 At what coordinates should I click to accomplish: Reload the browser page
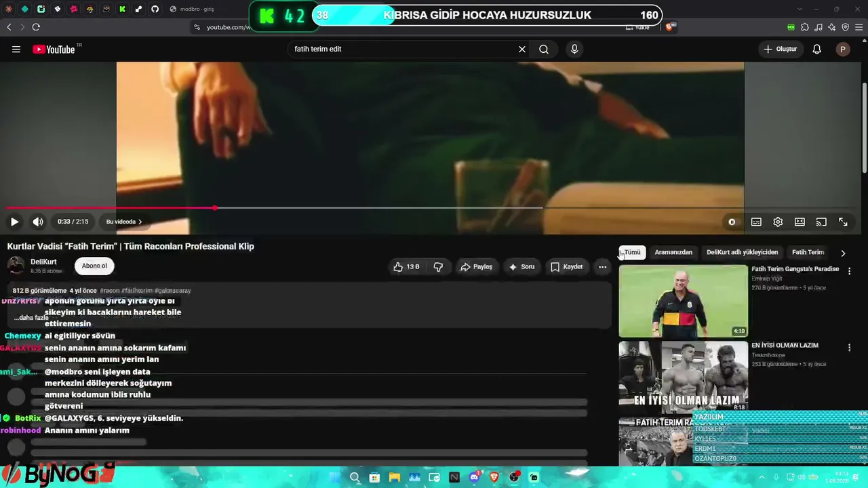(x=36, y=27)
